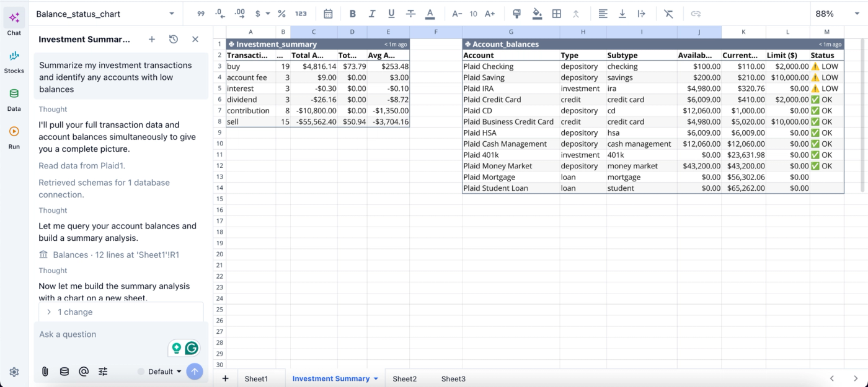868x387 pixels.
Task: Select the format painter icon
Action: [x=517, y=14]
